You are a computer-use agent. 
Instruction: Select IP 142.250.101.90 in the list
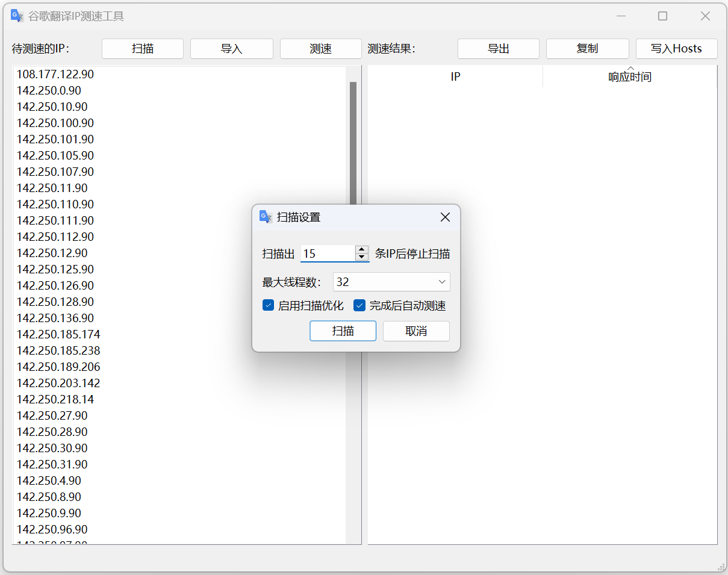point(55,139)
